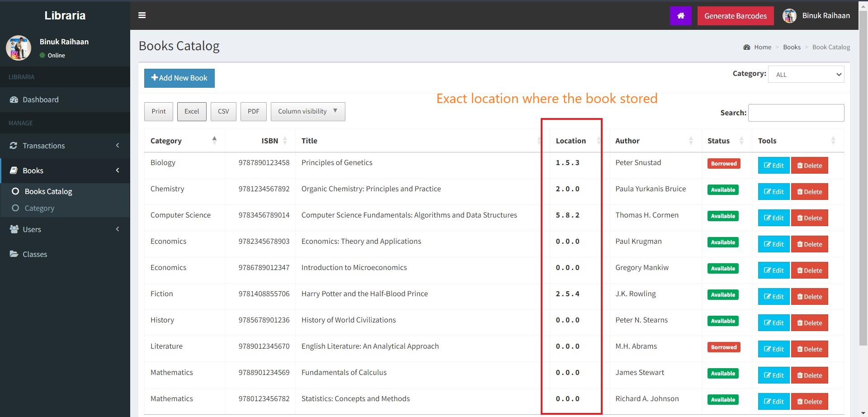Edit the Harry Potter book row
Viewport: 868px width, 417px height.
point(774,297)
